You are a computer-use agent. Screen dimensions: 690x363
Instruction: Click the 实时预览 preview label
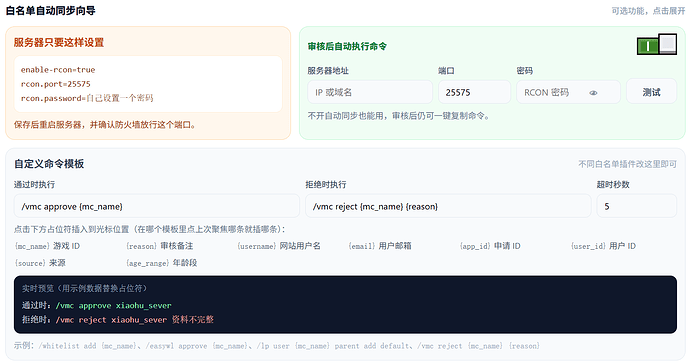84,288
